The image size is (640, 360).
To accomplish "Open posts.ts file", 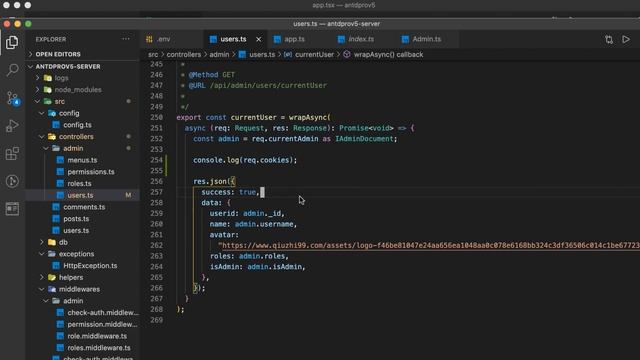I will 82,219.
